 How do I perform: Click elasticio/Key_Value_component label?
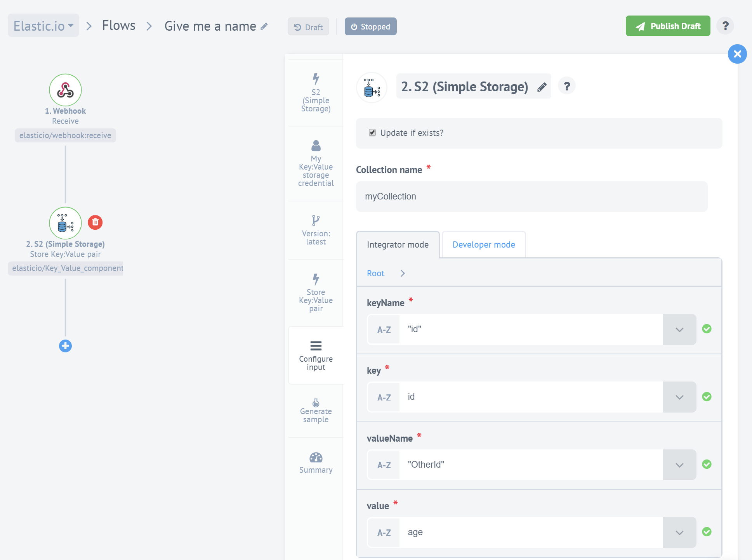65,268
